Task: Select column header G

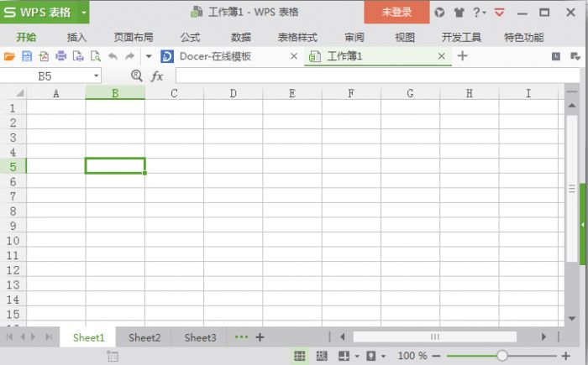Action: point(410,93)
